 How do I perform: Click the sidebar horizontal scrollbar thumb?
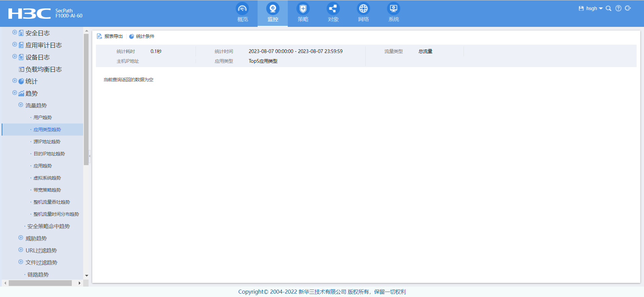[40, 283]
